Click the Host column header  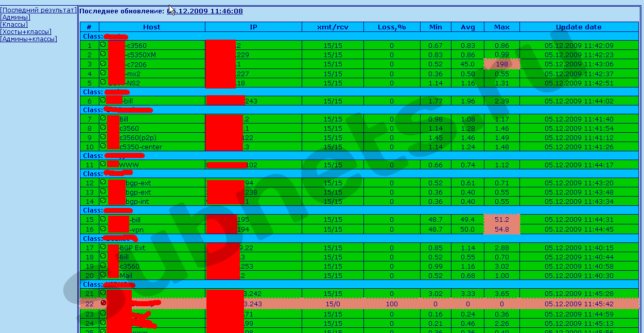pyautogui.click(x=152, y=27)
